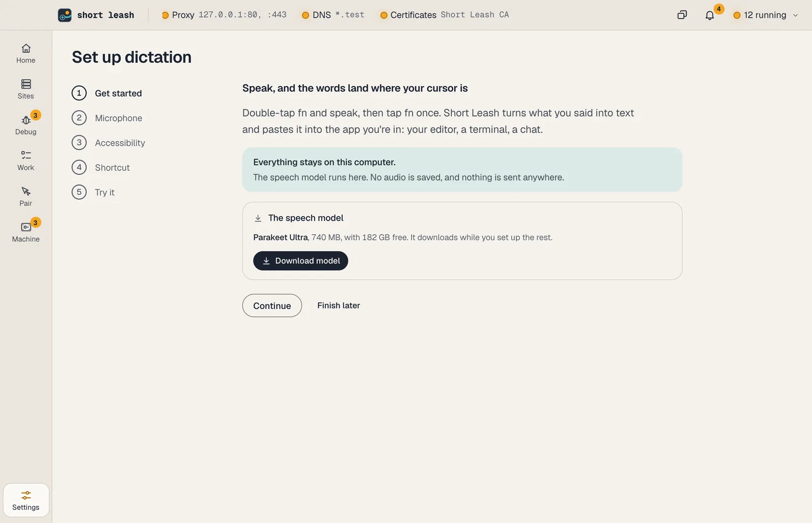812x523 pixels.
Task: Open Settings at bottom of sidebar
Action: tap(26, 500)
